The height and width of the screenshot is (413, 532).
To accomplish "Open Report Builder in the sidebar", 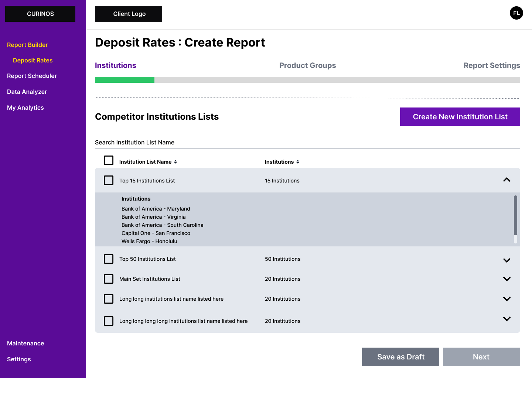I will (x=27, y=45).
